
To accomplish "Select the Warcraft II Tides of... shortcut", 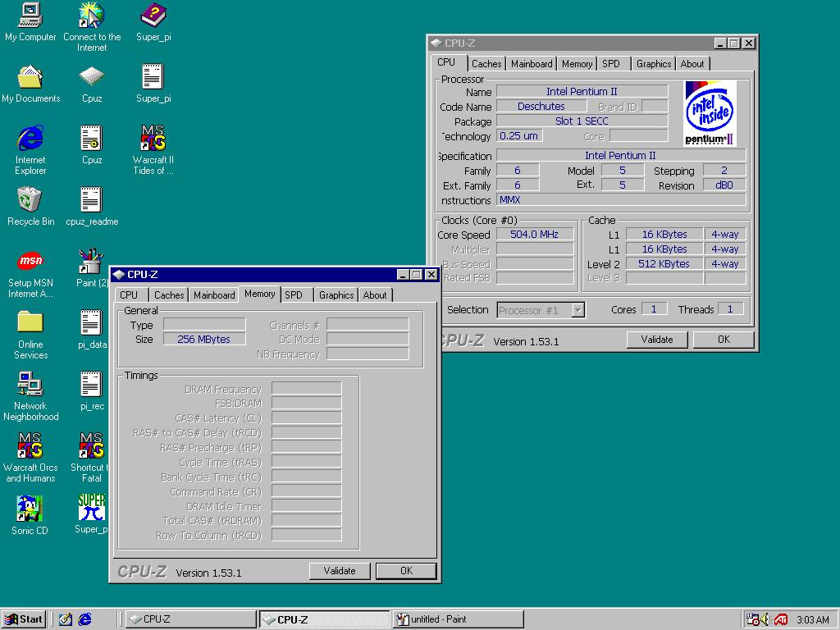I will click(153, 150).
